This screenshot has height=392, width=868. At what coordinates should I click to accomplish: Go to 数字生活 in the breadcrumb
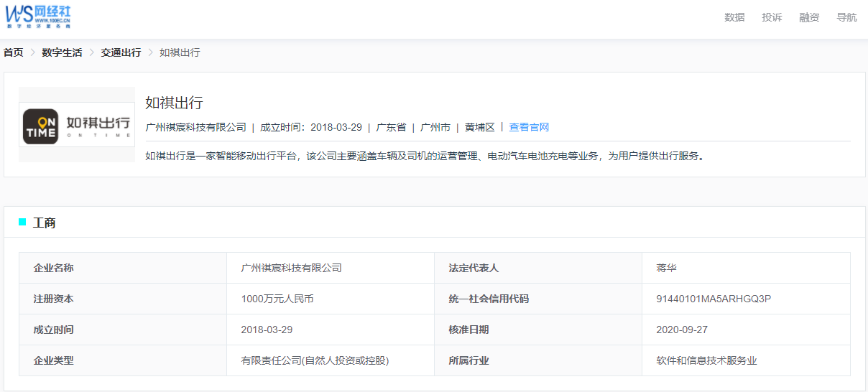click(62, 52)
